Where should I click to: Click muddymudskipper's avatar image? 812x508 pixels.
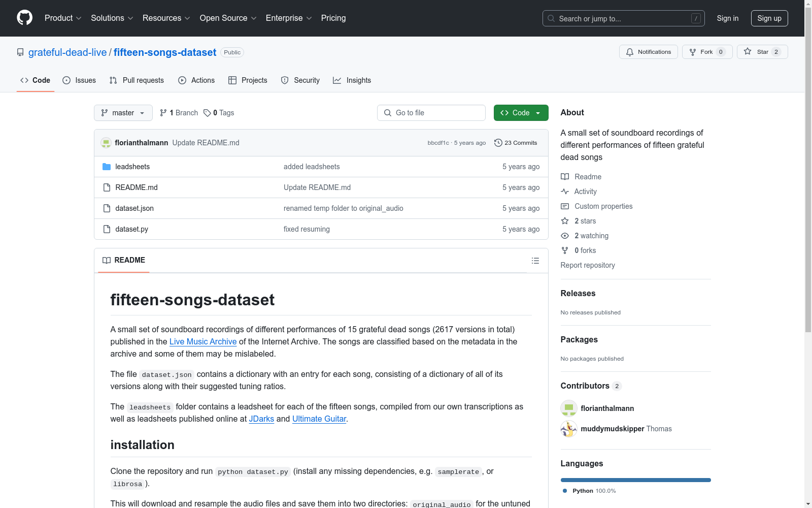(x=569, y=429)
